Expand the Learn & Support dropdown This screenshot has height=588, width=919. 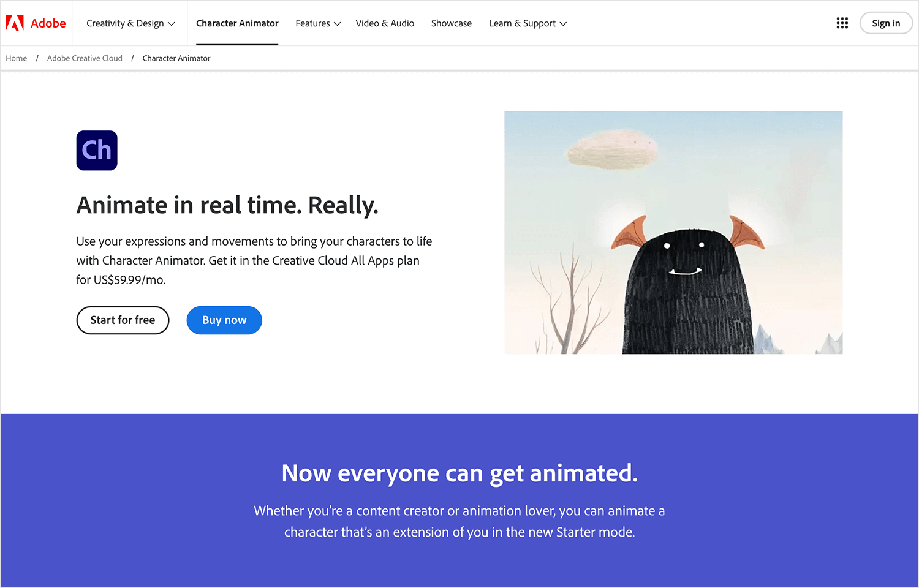(x=528, y=23)
